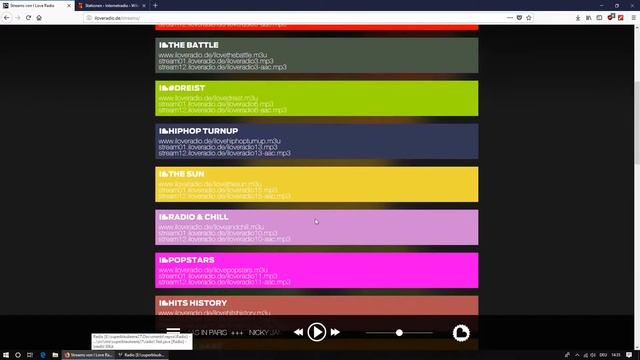Click the THE SUN station heading
The image size is (640, 360).
[182, 174]
